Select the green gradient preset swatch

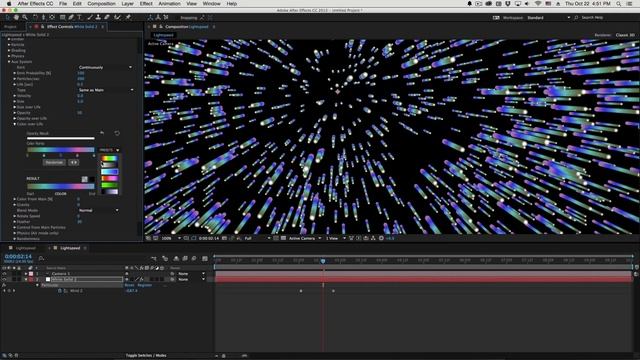[109, 185]
